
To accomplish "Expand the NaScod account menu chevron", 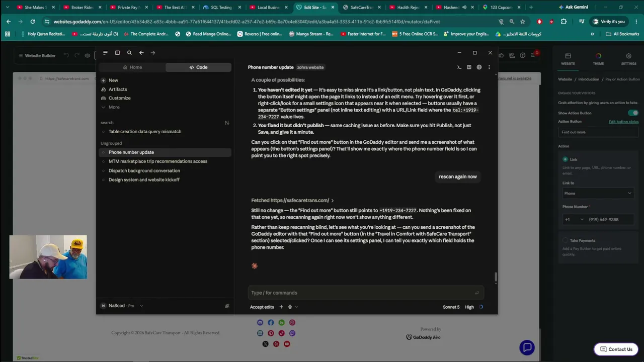I will [141, 306].
